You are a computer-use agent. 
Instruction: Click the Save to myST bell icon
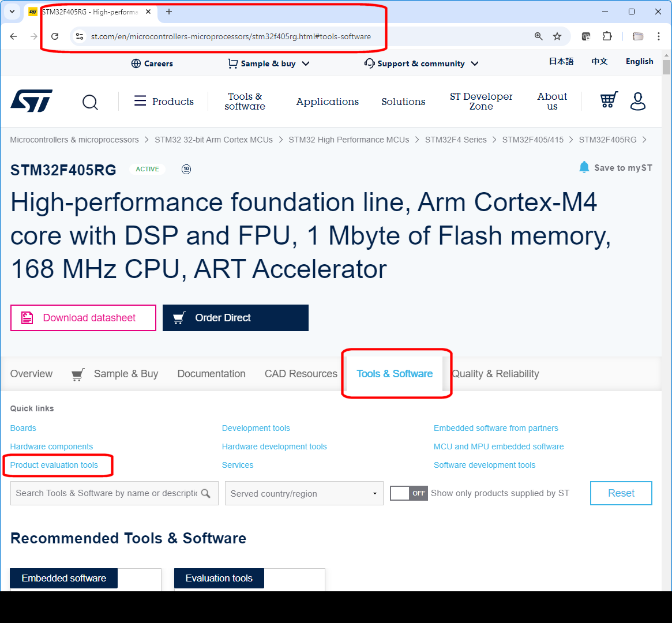pos(584,167)
